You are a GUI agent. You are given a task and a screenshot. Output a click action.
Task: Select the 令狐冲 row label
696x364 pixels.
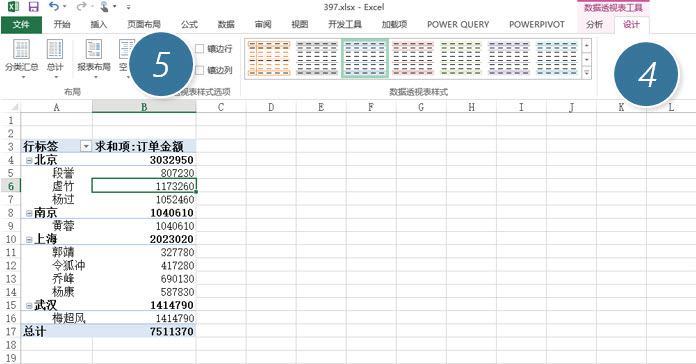pos(68,265)
